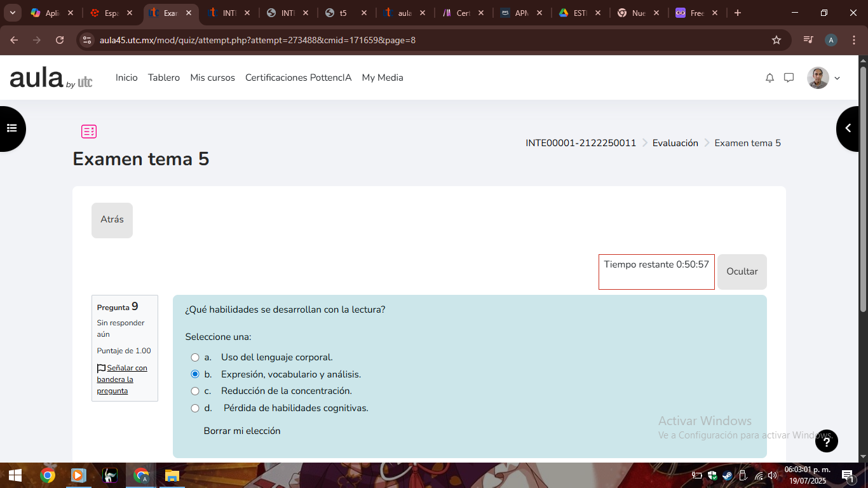The width and height of the screenshot is (868, 488).
Task: Go to Certificaciones PottencIA
Action: pos(298,78)
